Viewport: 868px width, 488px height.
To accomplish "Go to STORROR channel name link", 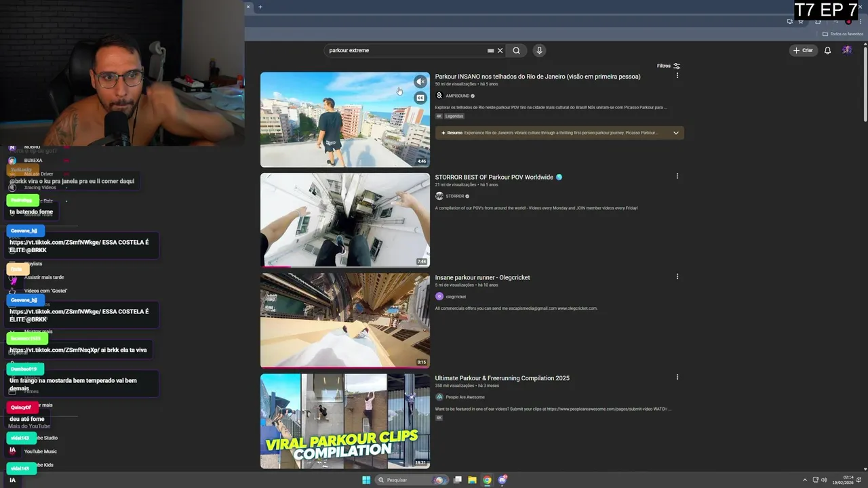I will (455, 196).
